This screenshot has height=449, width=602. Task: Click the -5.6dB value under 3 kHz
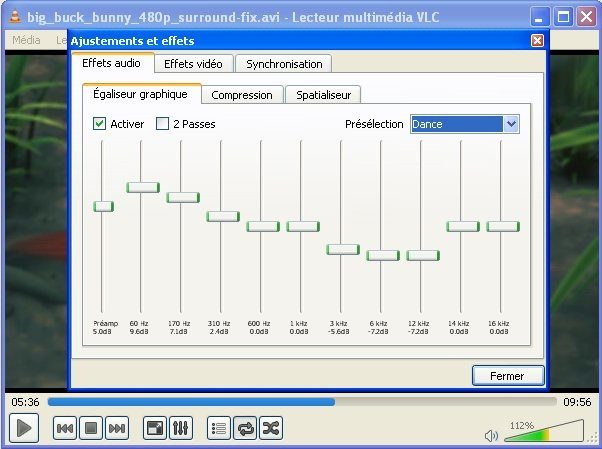339,331
